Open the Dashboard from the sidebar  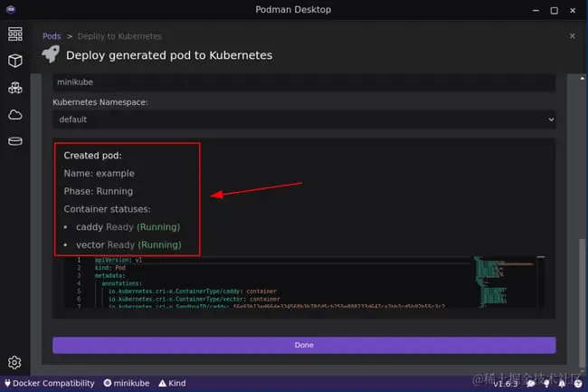15,34
